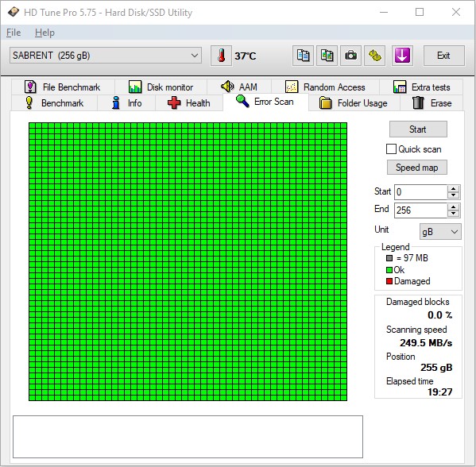Image resolution: width=476 pixels, height=467 pixels.
Task: Minimize the HD Tune Pro window
Action: click(x=384, y=12)
